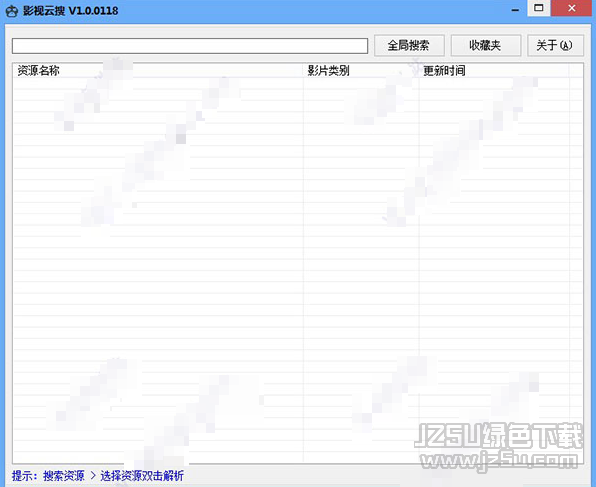Sort by 资源名称 column header
Image resolution: width=596 pixels, height=487 pixels.
coord(158,71)
